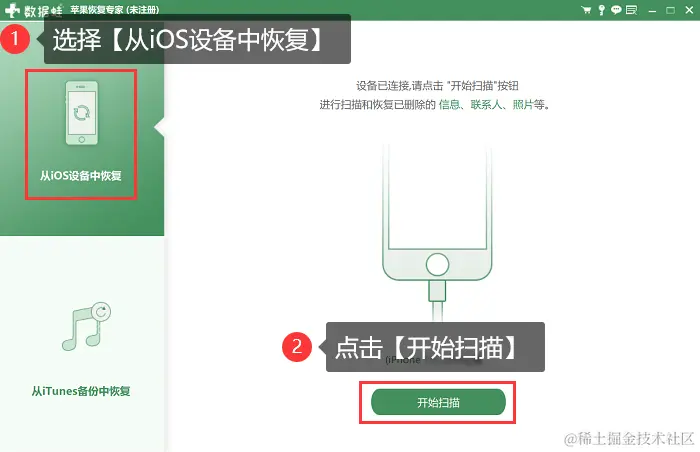Viewport: 700px width, 452px height.
Task: Click the key registration icon
Action: [601, 10]
